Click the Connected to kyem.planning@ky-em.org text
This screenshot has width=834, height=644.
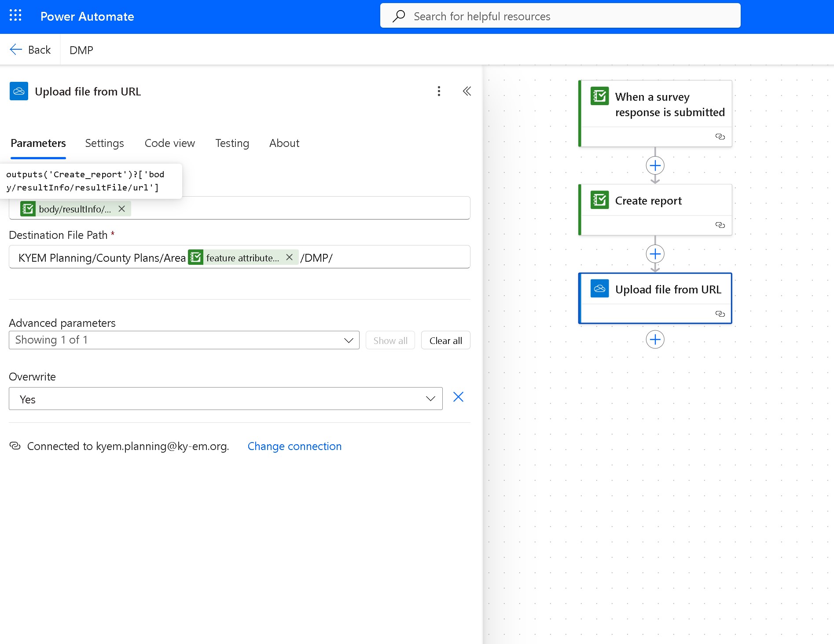click(128, 446)
